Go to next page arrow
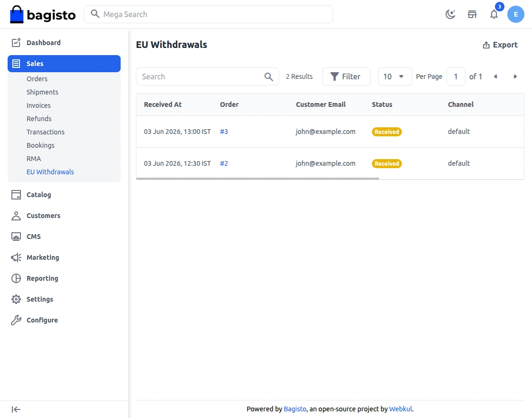This screenshot has width=532, height=418. [515, 76]
